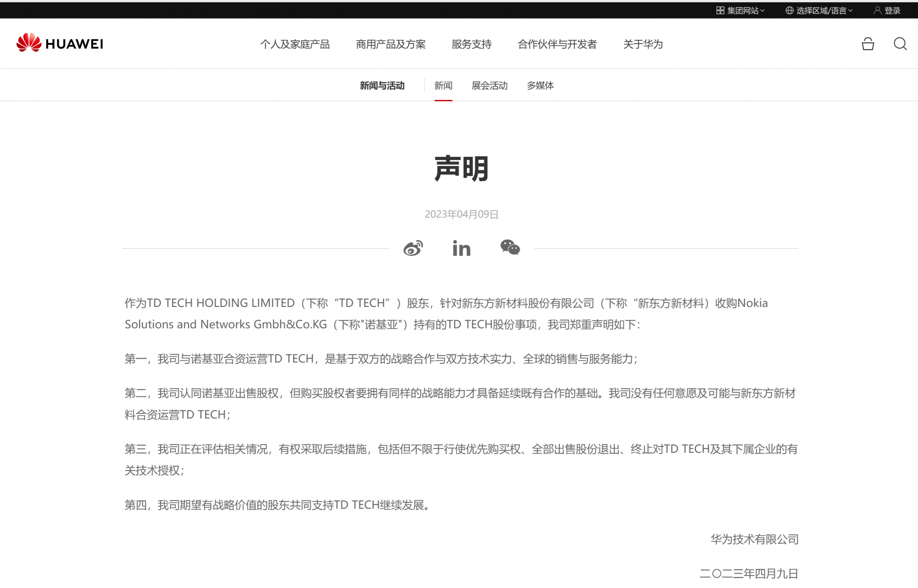The height and width of the screenshot is (588, 918).
Task: Click the globe icon beside 选择区域/语言
Action: (x=789, y=11)
